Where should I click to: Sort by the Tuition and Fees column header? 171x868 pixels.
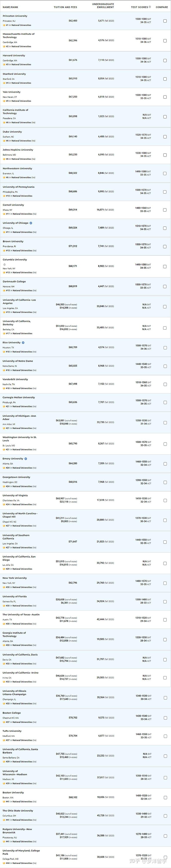point(65,7)
